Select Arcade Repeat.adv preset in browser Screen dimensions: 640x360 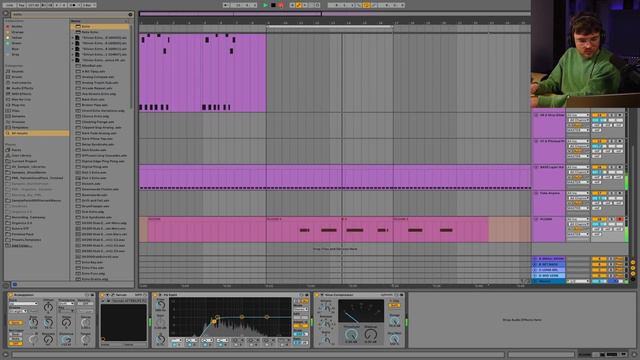click(x=97, y=88)
